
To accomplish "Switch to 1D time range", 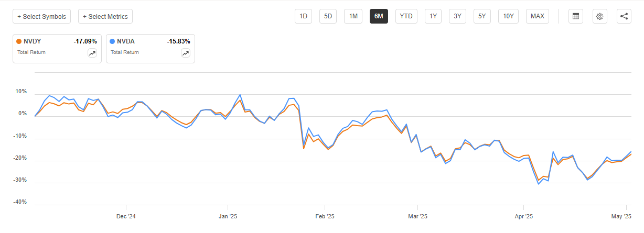I will coord(303,16).
